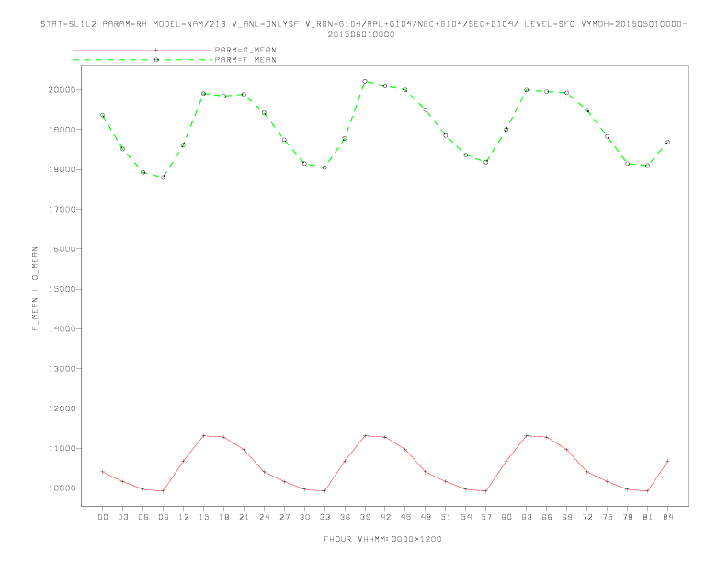The image size is (728, 563).
Task: Click the O_MEAN data point at hour 00
Action: coord(103,472)
